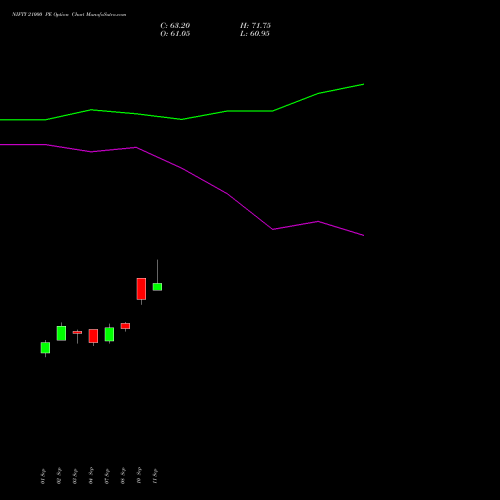Click the large red 10 Sep candlestick
The height and width of the screenshot is (500, 500).
pyautogui.click(x=141, y=289)
